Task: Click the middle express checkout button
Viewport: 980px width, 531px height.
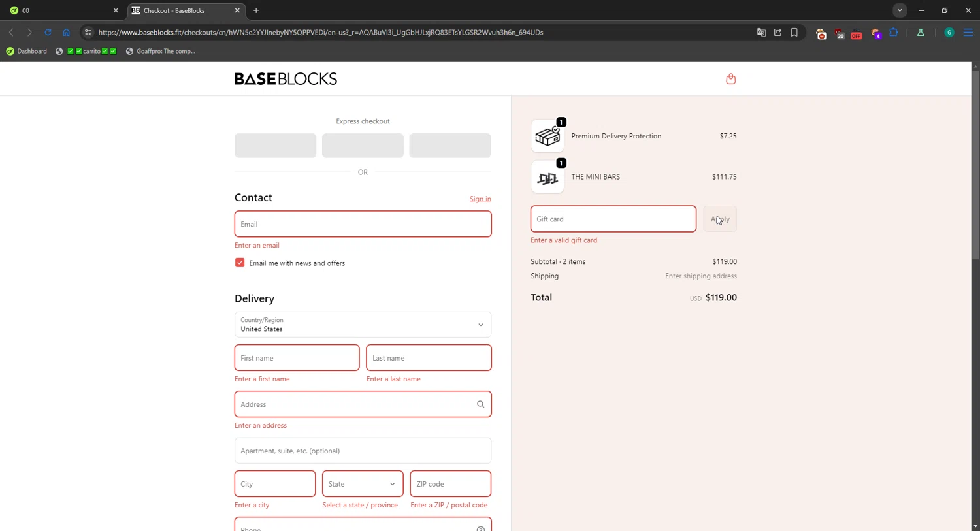Action: pyautogui.click(x=363, y=146)
